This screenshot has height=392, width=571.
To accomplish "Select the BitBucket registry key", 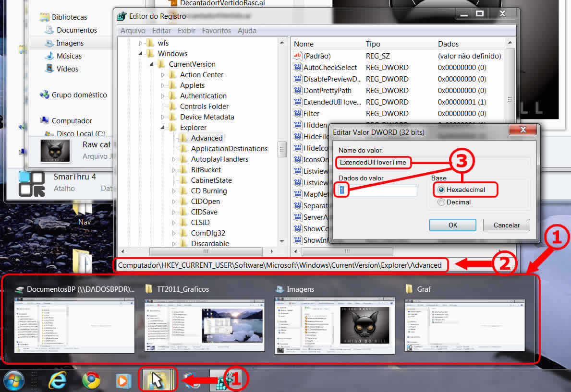I will click(206, 170).
